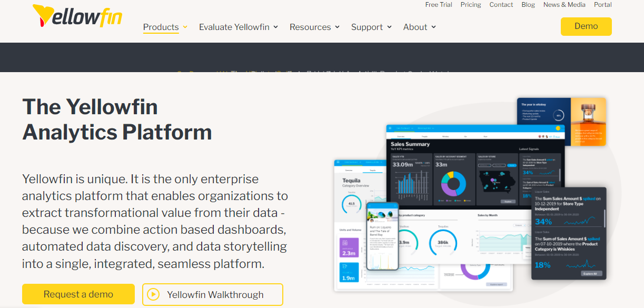This screenshot has width=644, height=308.
Task: Click the Latest Signals dark popup card
Action: coord(569,233)
